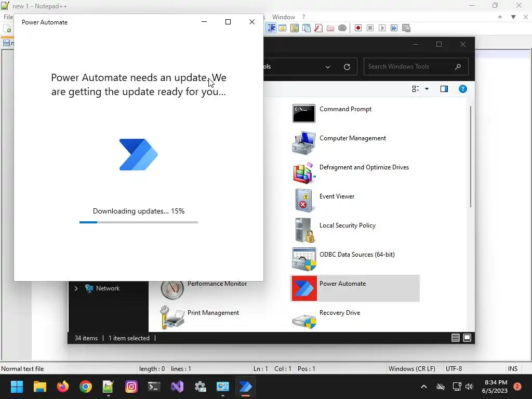Save current recorded macro icon
The width and height of the screenshot is (532, 399).
(406, 28)
